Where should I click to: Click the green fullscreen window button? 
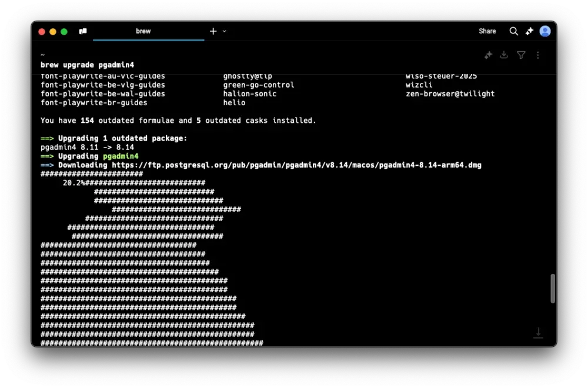click(x=64, y=32)
